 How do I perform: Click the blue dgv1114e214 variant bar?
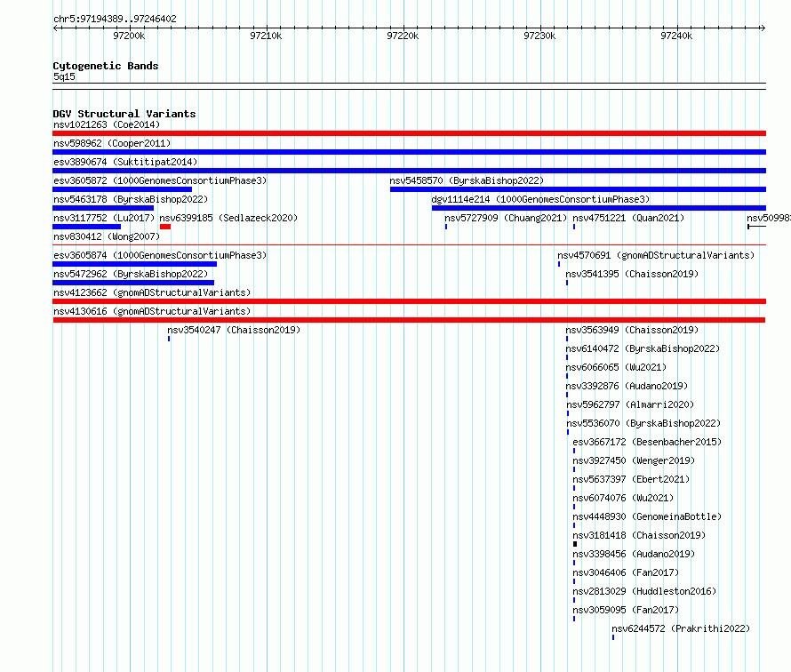[x=599, y=208]
